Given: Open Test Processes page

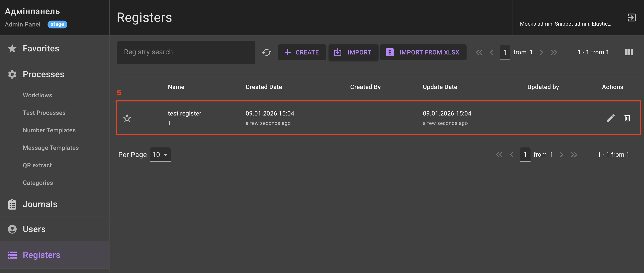Looking at the screenshot, I should point(44,113).
